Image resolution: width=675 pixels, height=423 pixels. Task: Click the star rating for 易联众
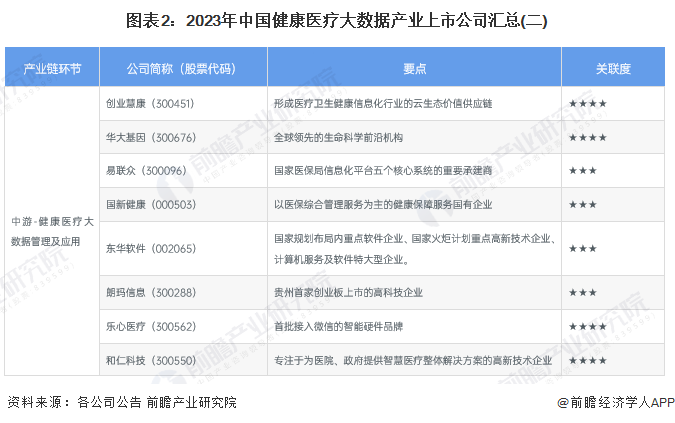pos(583,171)
